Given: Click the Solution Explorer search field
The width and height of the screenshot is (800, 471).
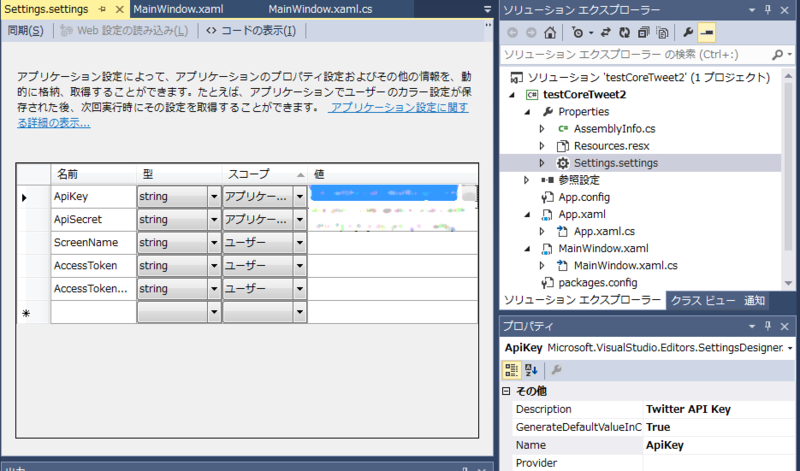Looking at the screenshot, I should click(x=635, y=55).
